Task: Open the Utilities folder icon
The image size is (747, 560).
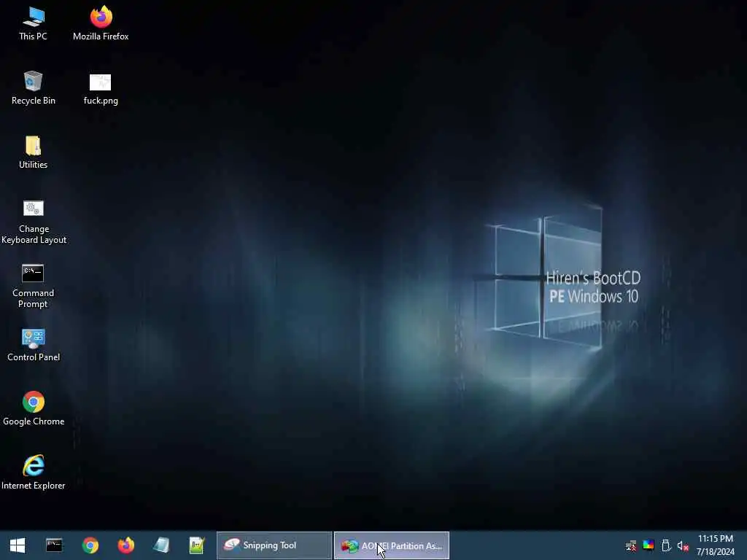Action: pos(33,152)
